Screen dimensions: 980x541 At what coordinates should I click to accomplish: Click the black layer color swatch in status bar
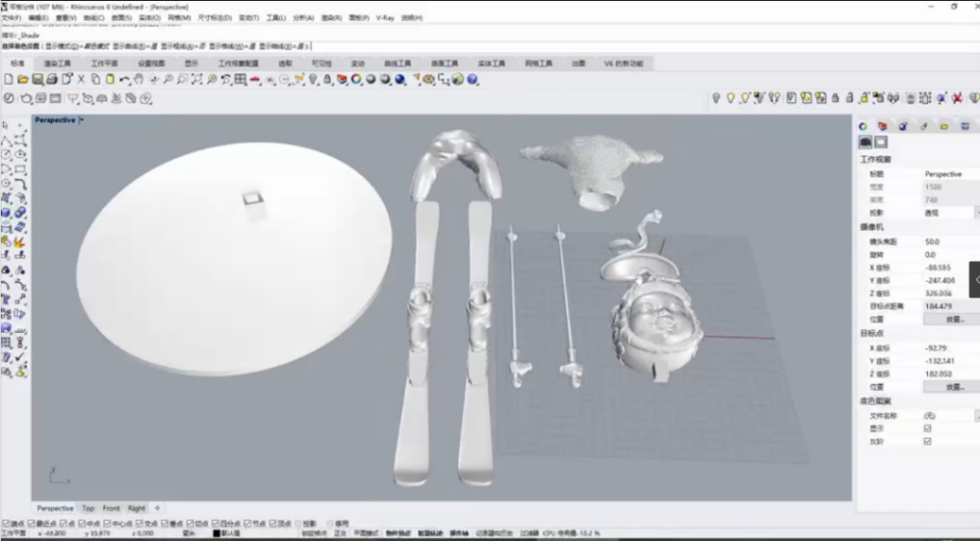point(217,533)
